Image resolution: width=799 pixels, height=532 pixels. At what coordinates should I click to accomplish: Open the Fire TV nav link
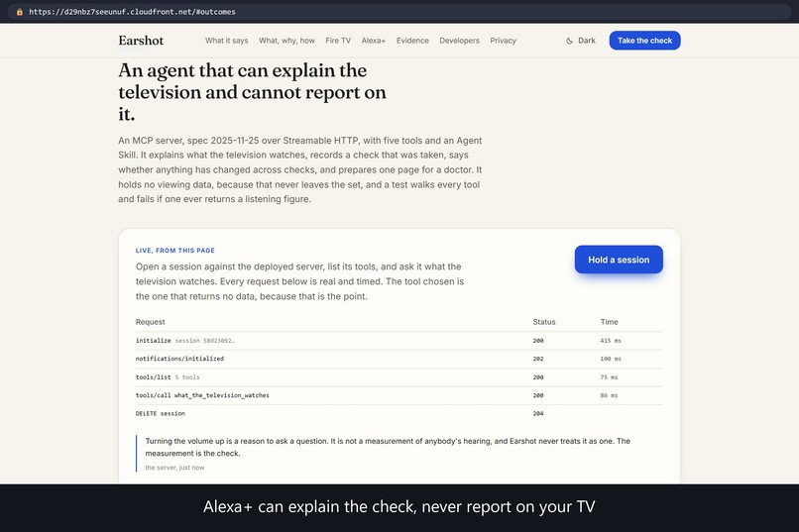coord(338,41)
